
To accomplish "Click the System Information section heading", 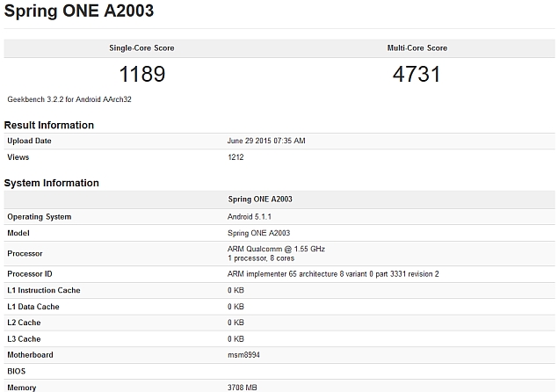I will point(52,183).
